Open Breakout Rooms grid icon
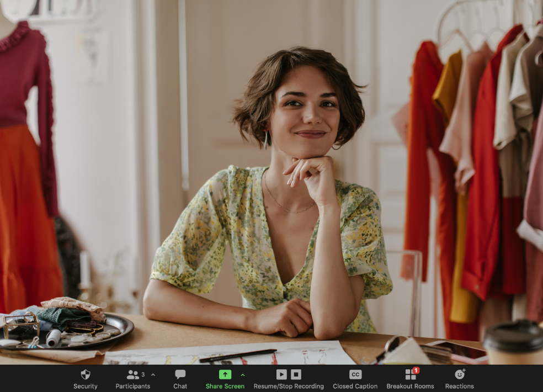The image size is (543, 392). tap(411, 375)
